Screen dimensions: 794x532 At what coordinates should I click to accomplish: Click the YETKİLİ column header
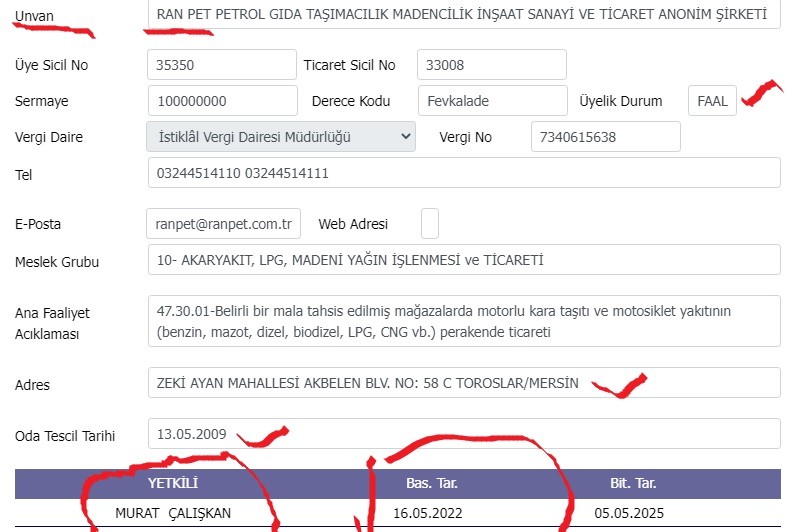pyautogui.click(x=173, y=483)
